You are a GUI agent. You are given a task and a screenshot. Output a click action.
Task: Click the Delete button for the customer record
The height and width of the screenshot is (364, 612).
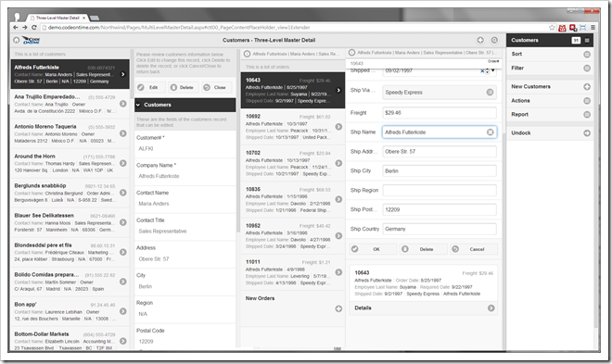pos(184,87)
